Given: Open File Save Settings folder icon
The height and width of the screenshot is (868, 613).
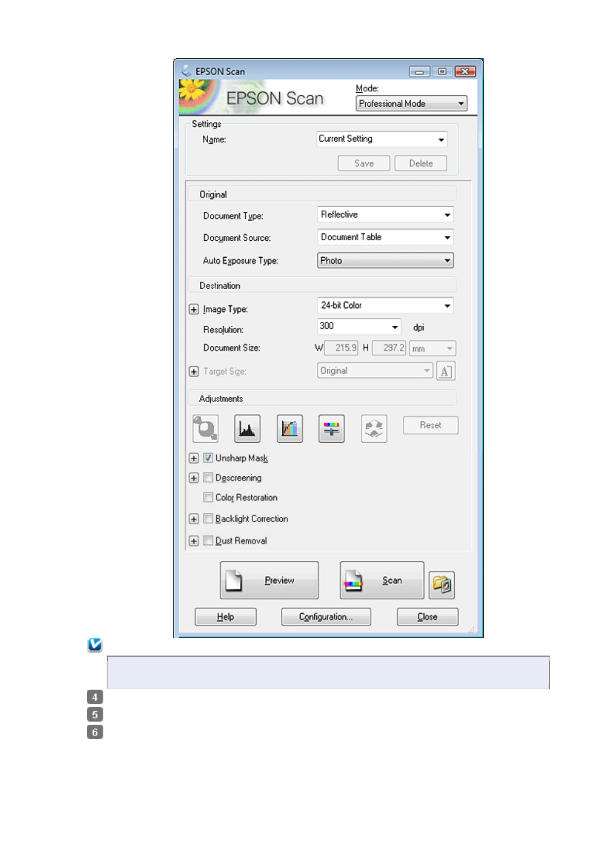Looking at the screenshot, I should [x=441, y=585].
